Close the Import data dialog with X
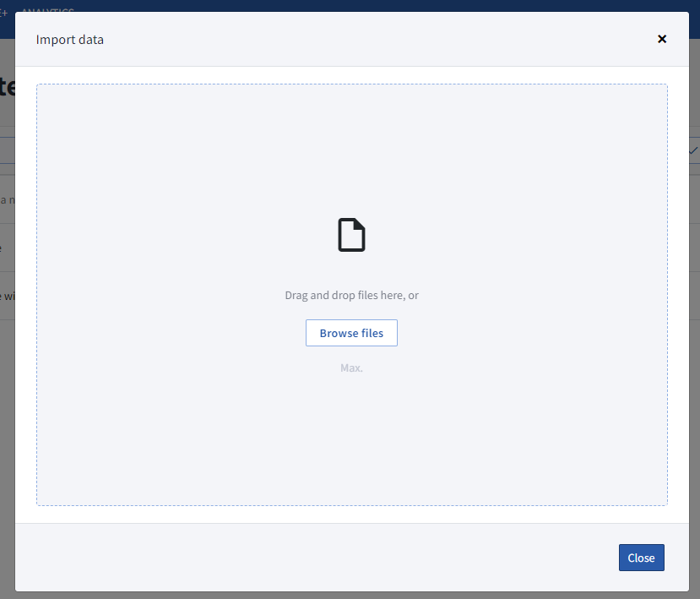700x599 pixels. pos(662,39)
